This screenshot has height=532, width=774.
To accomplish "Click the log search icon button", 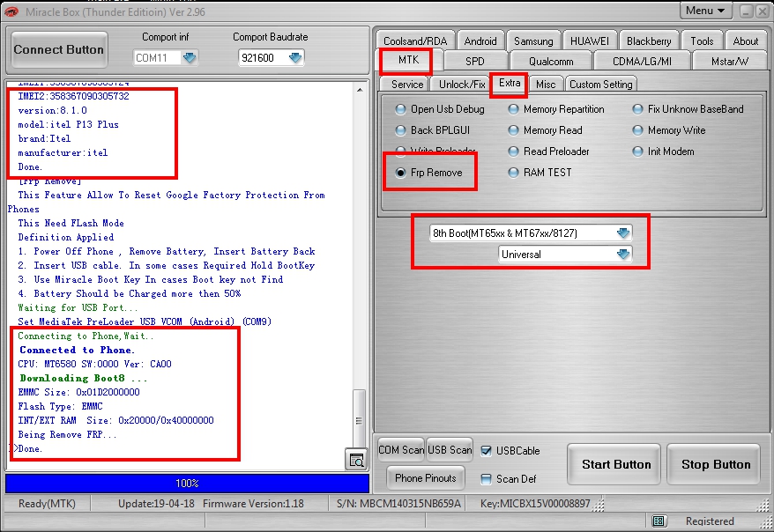I will pyautogui.click(x=356, y=460).
